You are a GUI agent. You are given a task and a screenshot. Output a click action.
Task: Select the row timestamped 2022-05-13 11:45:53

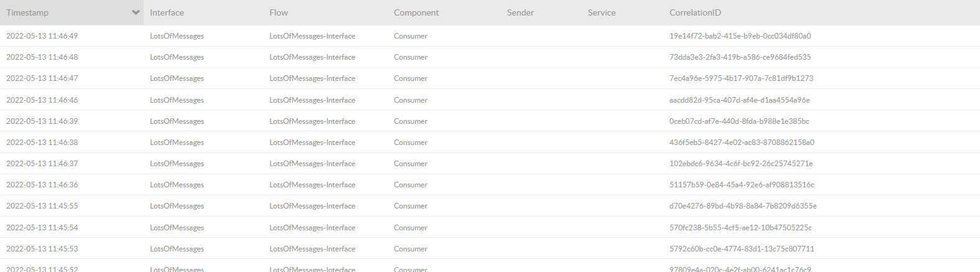click(42, 249)
